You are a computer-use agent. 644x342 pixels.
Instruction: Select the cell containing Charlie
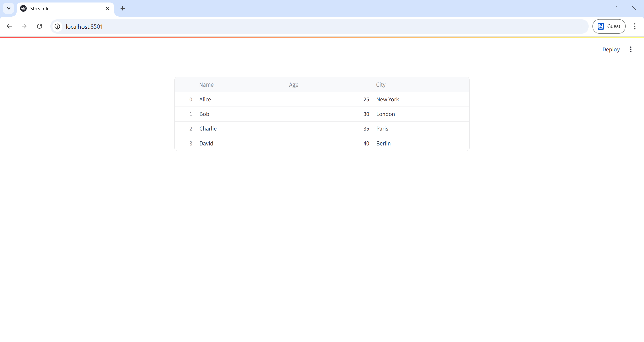[x=208, y=129]
